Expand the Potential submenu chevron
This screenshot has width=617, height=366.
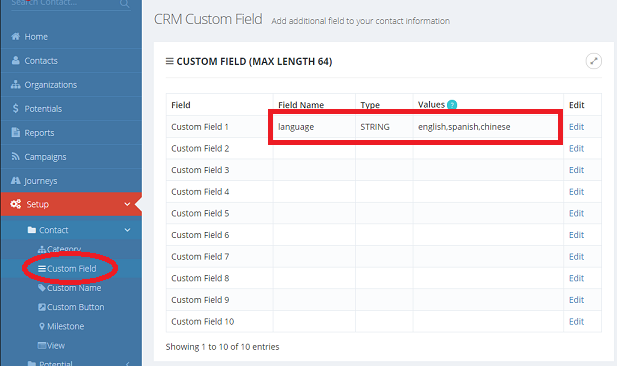pyautogui.click(x=127, y=363)
